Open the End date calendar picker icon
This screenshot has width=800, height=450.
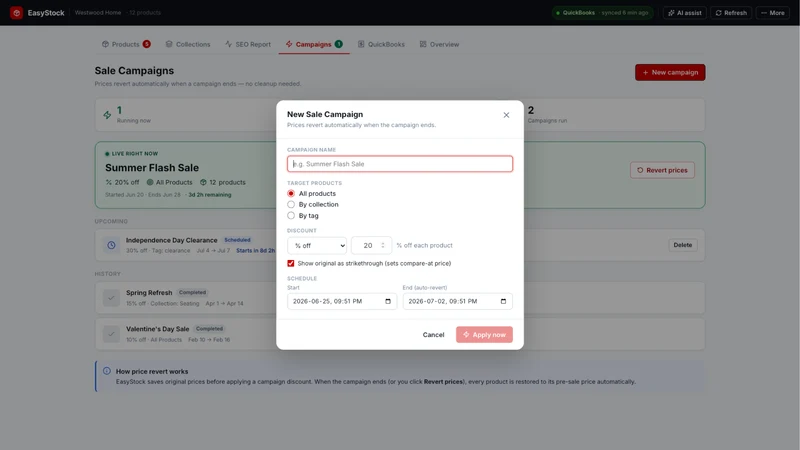503,301
